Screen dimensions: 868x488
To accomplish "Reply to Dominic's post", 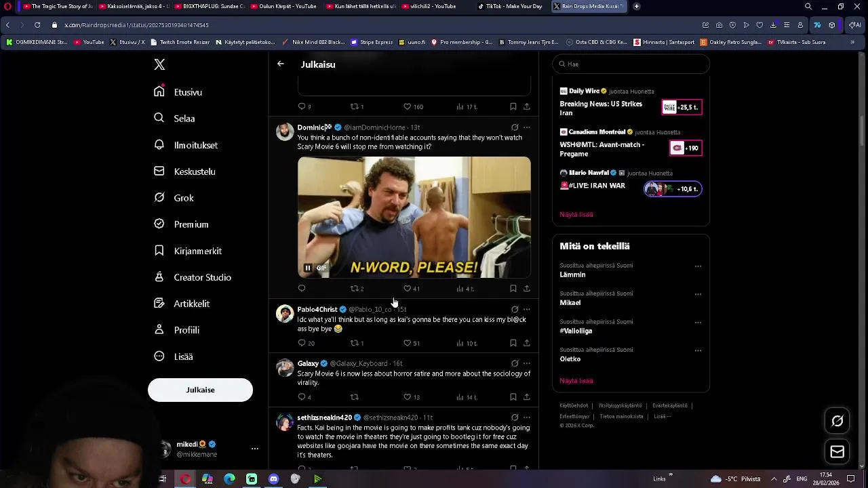I will click(302, 289).
